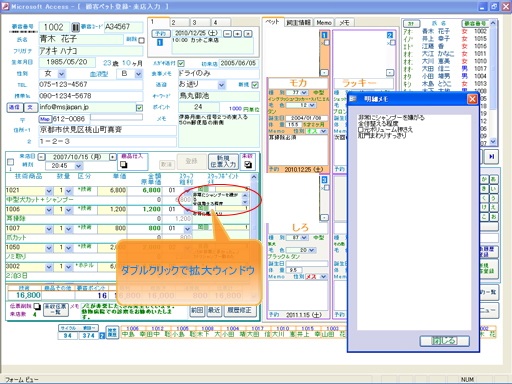
Task: Toggle the checkbox under pet badge 2
Action: pos(393,43)
